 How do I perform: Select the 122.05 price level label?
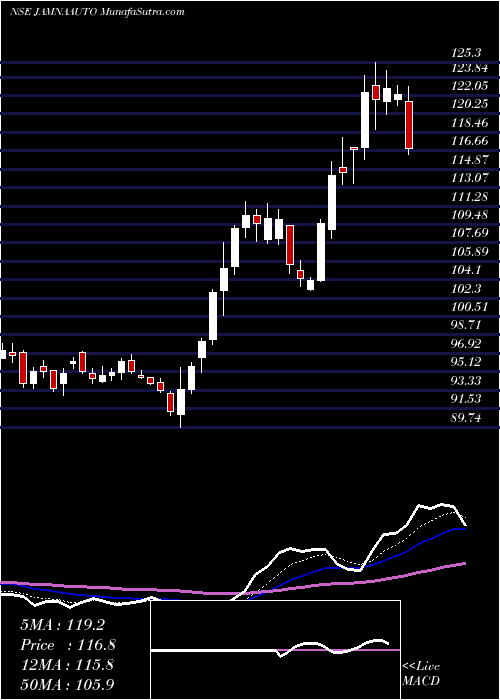(x=470, y=86)
